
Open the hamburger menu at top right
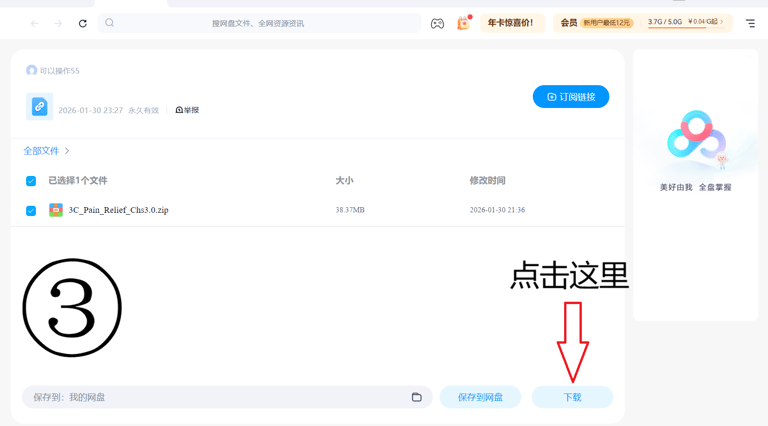tap(750, 23)
